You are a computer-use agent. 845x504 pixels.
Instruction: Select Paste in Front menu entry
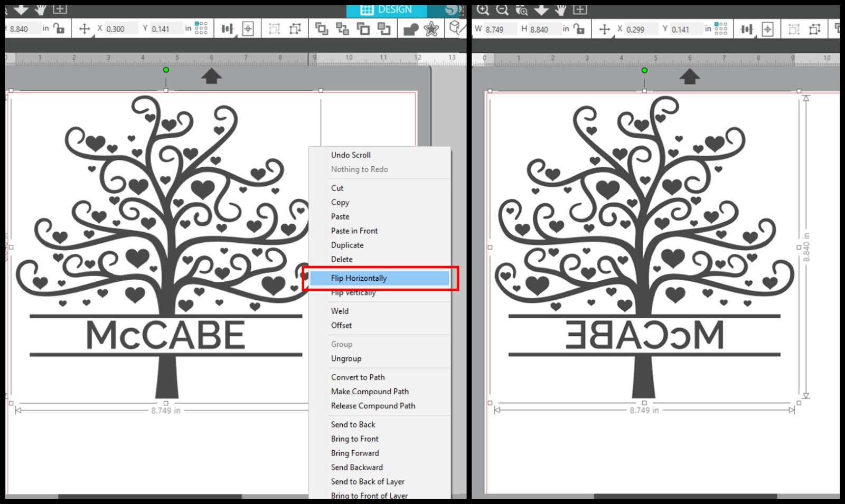coord(354,231)
